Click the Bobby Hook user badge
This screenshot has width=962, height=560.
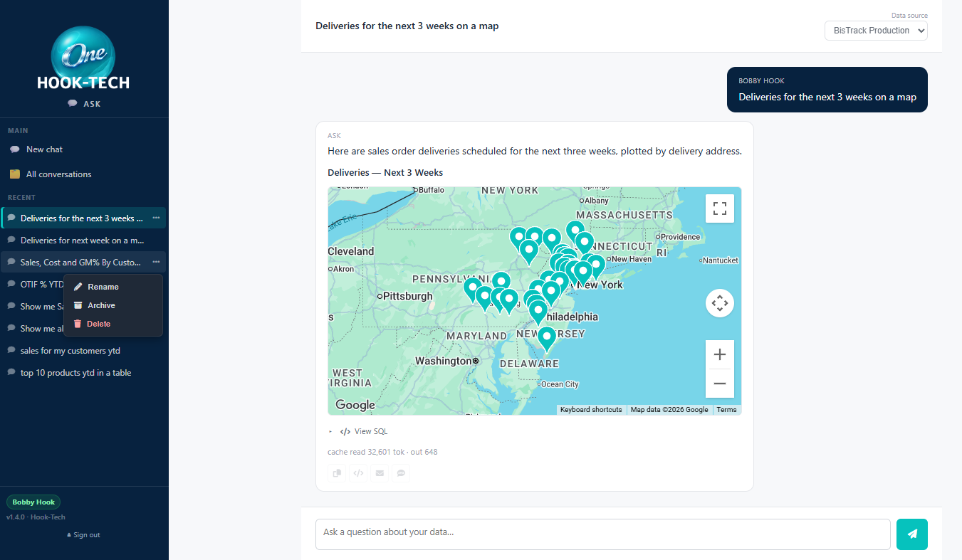(x=33, y=502)
